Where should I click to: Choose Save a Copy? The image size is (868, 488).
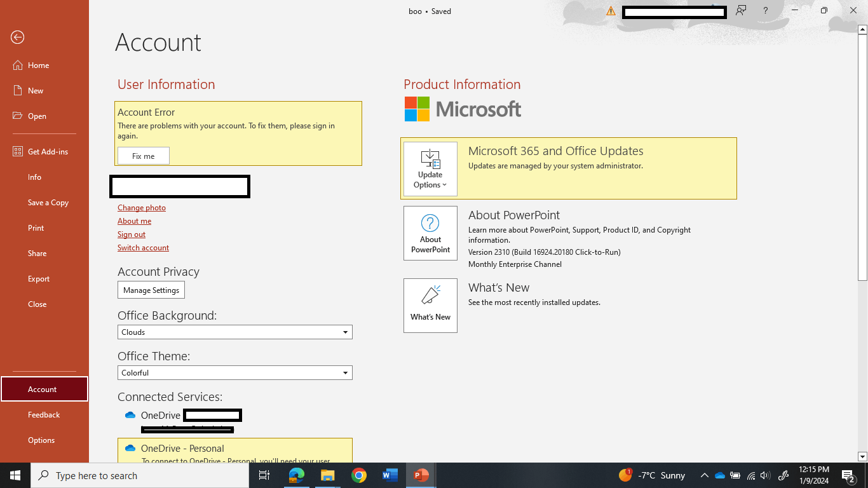coord(44,203)
